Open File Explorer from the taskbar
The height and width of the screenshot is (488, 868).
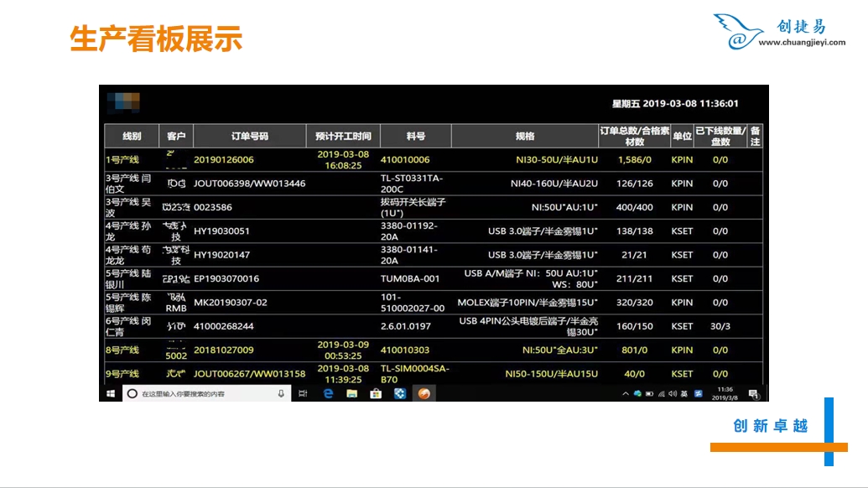pyautogui.click(x=352, y=393)
